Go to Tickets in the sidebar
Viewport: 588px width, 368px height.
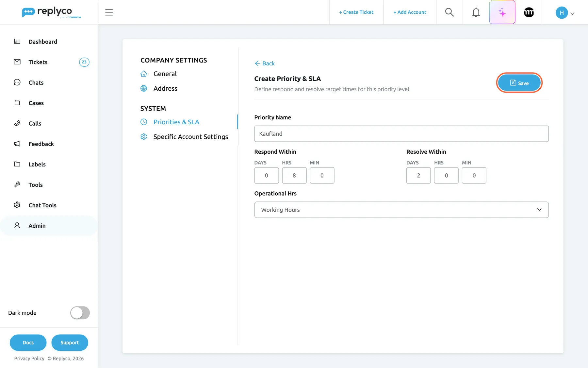point(38,62)
